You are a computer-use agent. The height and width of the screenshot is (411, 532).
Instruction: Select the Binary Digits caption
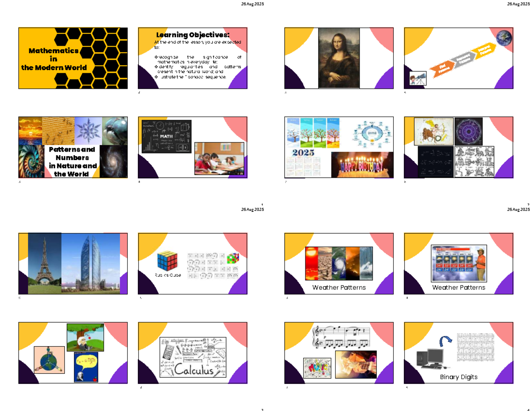pos(458,377)
